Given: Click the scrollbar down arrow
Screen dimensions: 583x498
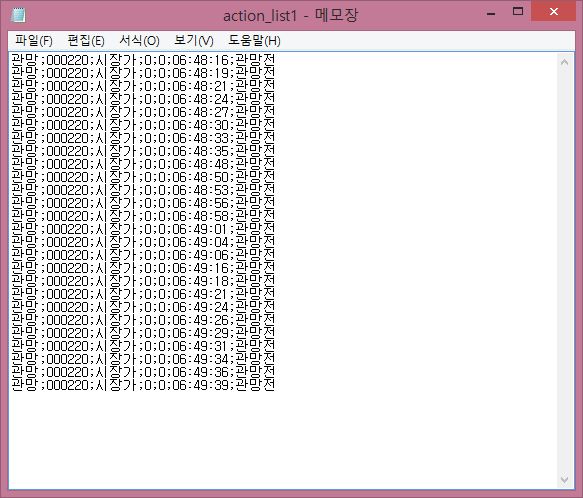Looking at the screenshot, I should point(564,479).
